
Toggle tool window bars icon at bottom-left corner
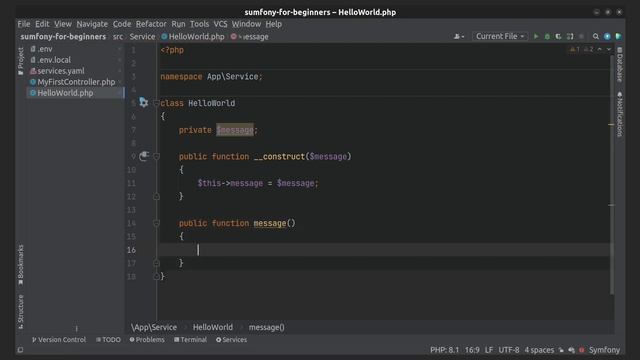tap(20, 350)
